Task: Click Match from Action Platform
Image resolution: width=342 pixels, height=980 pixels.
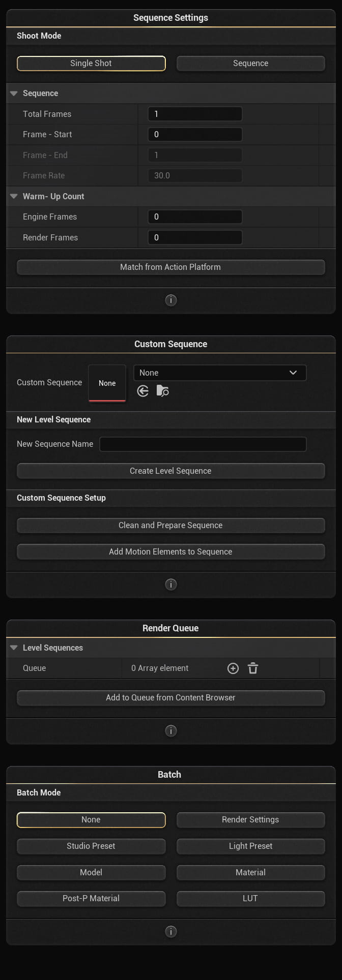Action: click(171, 267)
